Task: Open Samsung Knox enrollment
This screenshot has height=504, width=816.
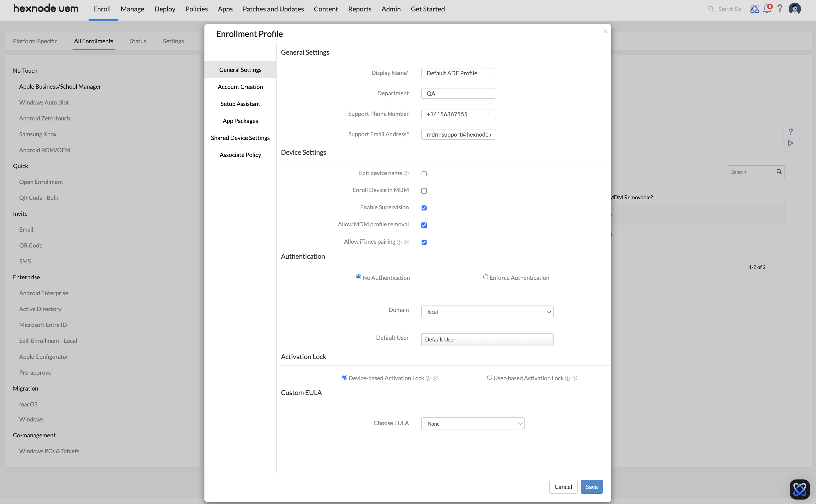Action: [x=38, y=134]
